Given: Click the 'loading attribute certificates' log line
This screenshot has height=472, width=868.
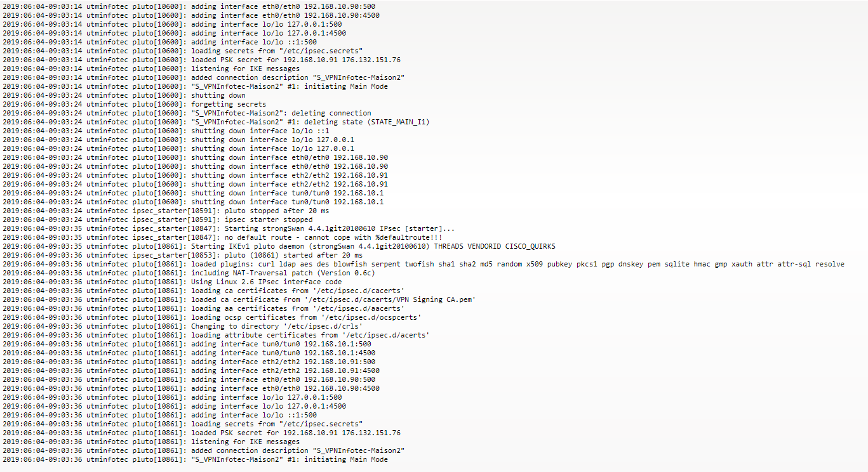Looking at the screenshot, I should coord(217,335).
